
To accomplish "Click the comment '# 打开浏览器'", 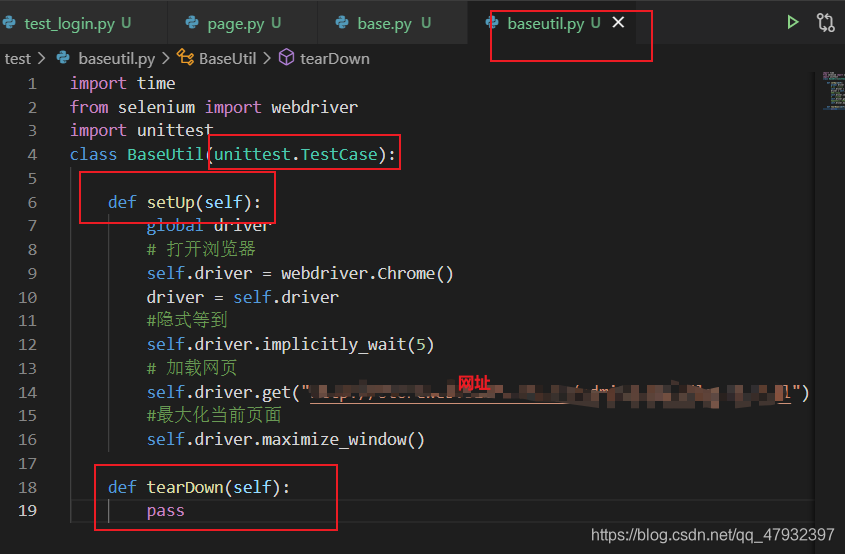I will 201,249.
